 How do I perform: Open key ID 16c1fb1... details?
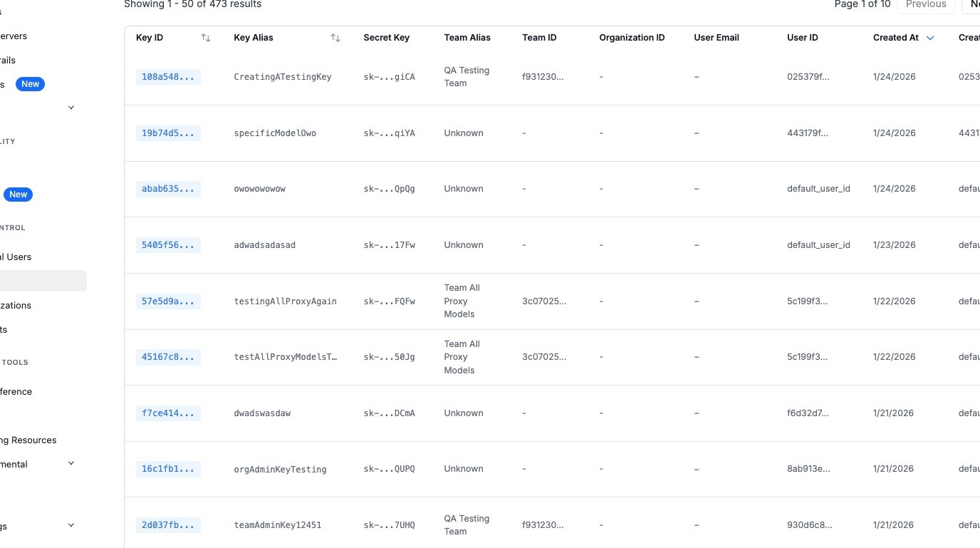(168, 469)
